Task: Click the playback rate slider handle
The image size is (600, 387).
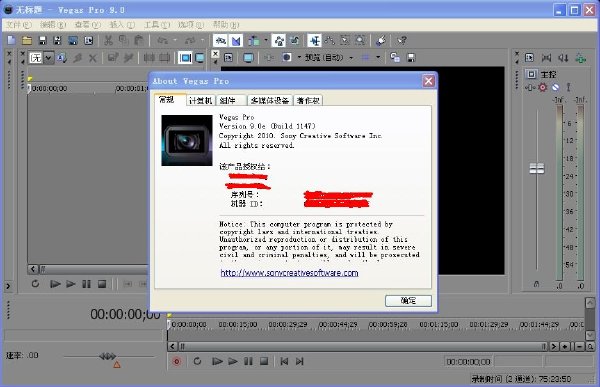Action: [x=107, y=357]
